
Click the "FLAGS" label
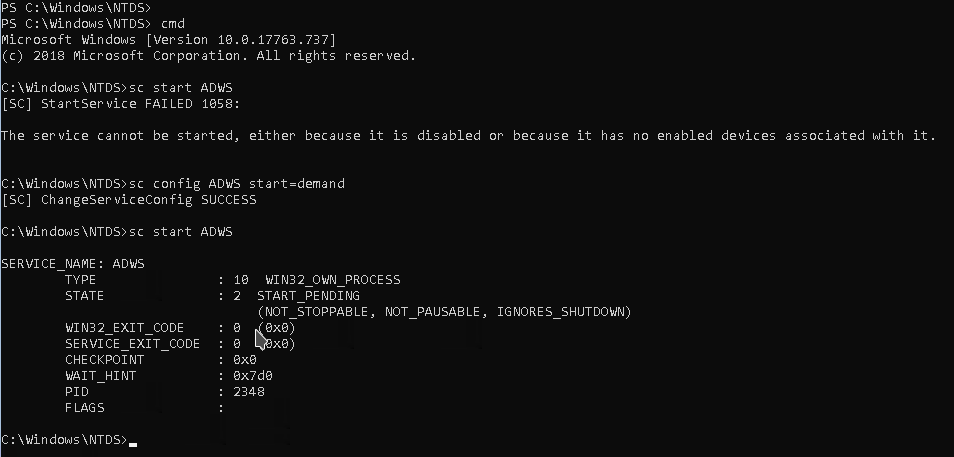(x=84, y=407)
